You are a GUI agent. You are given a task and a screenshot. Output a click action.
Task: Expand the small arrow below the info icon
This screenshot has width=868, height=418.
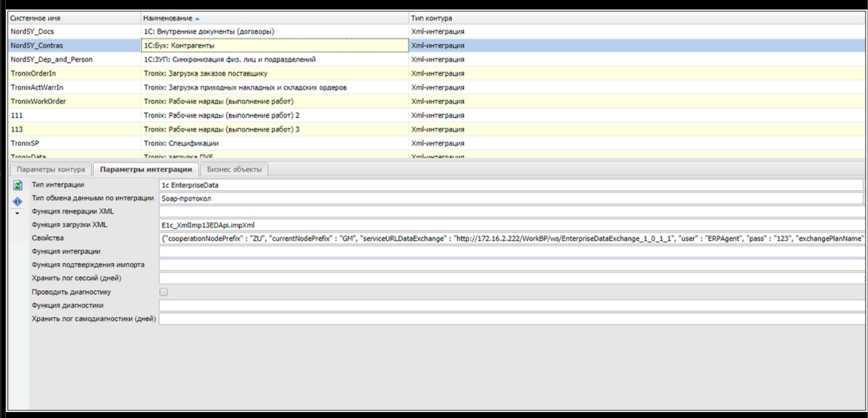point(17,213)
